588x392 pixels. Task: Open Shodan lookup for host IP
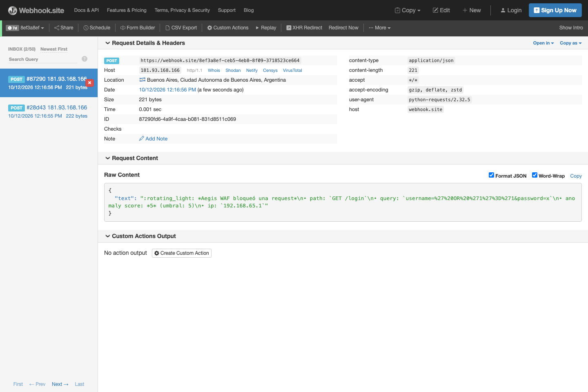[x=233, y=70]
